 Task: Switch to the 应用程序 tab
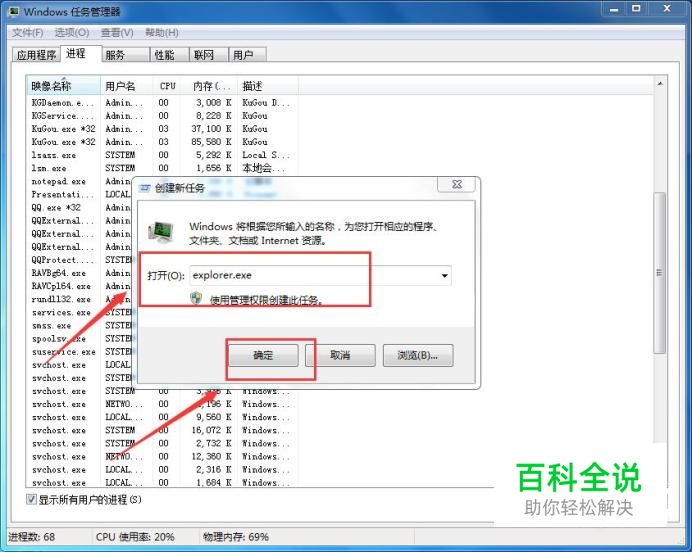[36, 55]
